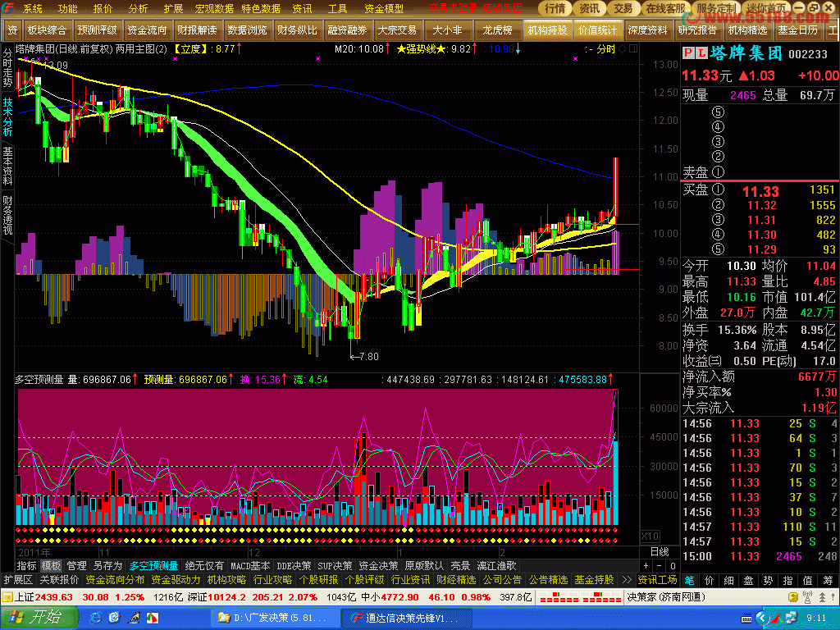The height and width of the screenshot is (630, 840).
Task: Click the red P icon beside 塔牌集团
Action: [x=688, y=52]
